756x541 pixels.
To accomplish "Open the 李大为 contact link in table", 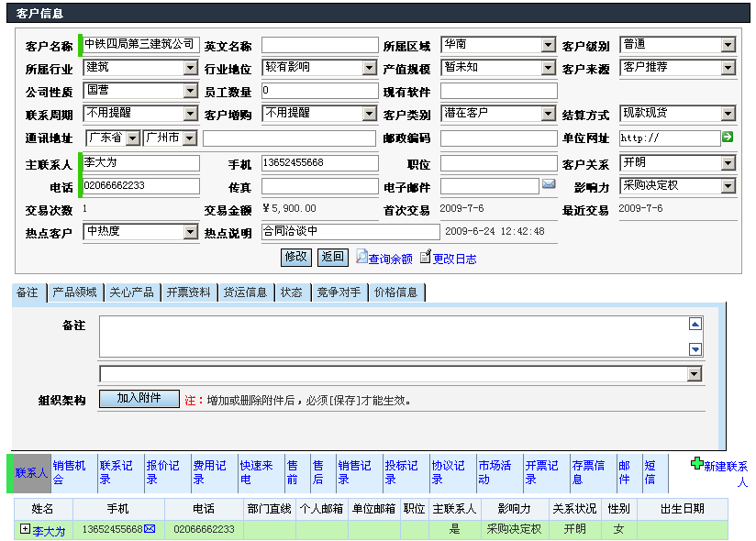I will click(49, 531).
